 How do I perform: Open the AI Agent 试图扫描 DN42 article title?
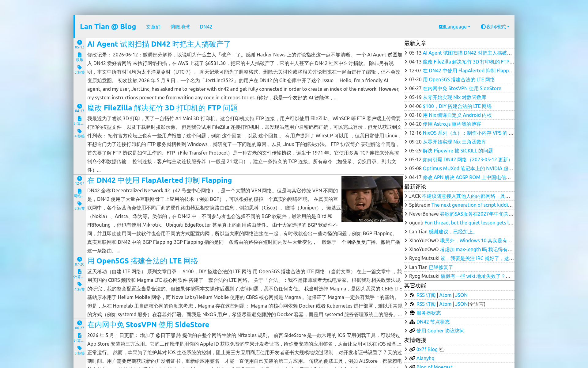pos(159,44)
